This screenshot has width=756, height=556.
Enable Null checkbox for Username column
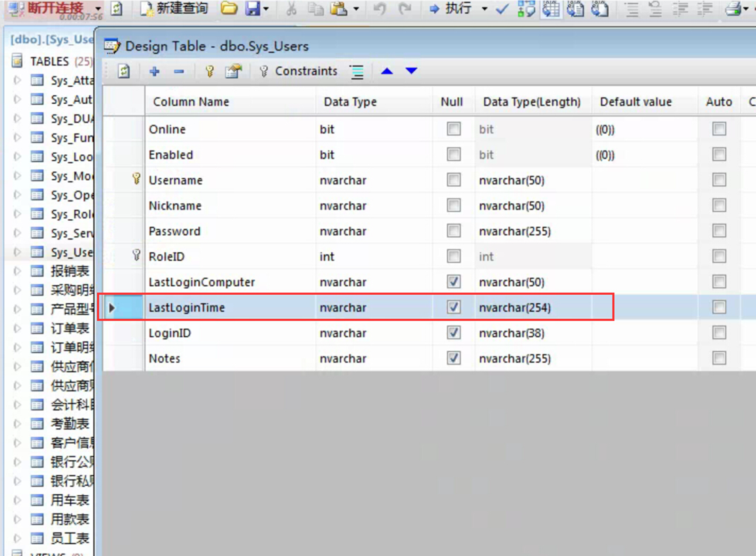[454, 180]
